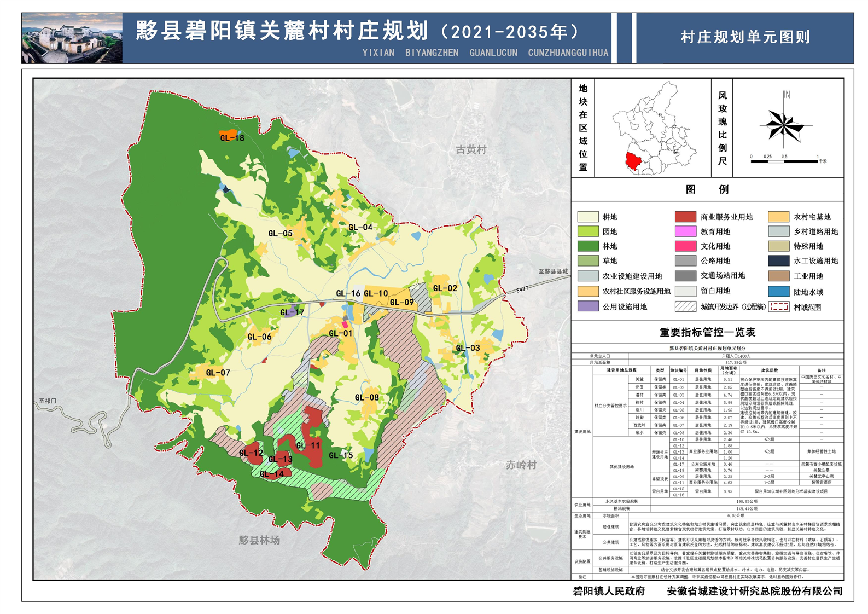Image resolution: width=868 pixels, height=614 pixels.
Task: Select the 商业服务业用地 red swatch
Action: pos(685,217)
